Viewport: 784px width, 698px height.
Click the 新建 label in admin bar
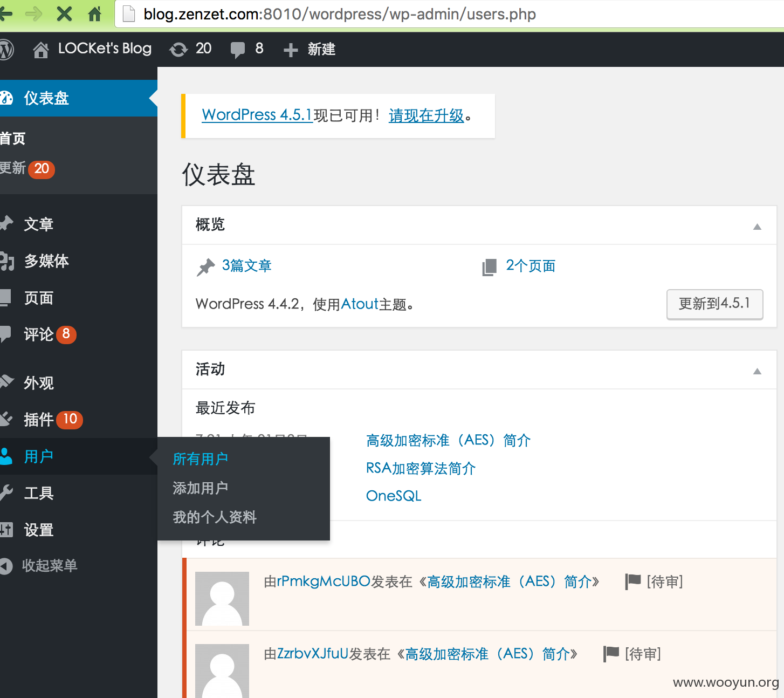click(x=321, y=50)
